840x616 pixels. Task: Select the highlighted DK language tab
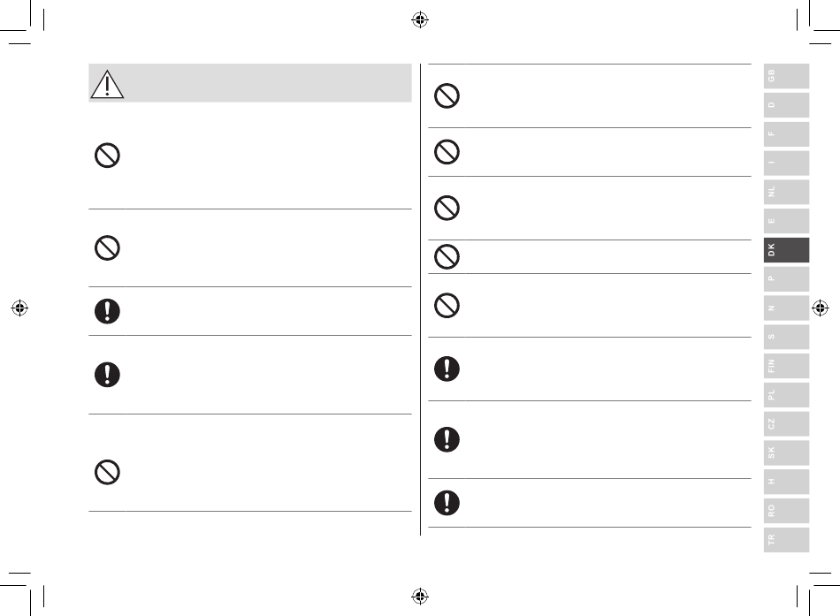click(x=786, y=249)
